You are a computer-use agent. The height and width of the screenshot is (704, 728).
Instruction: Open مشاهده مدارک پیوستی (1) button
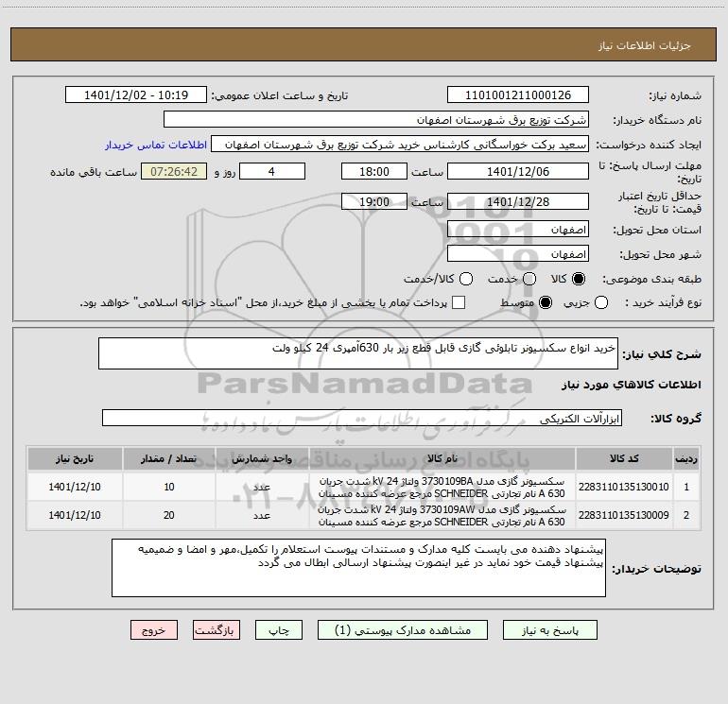pyautogui.click(x=403, y=630)
